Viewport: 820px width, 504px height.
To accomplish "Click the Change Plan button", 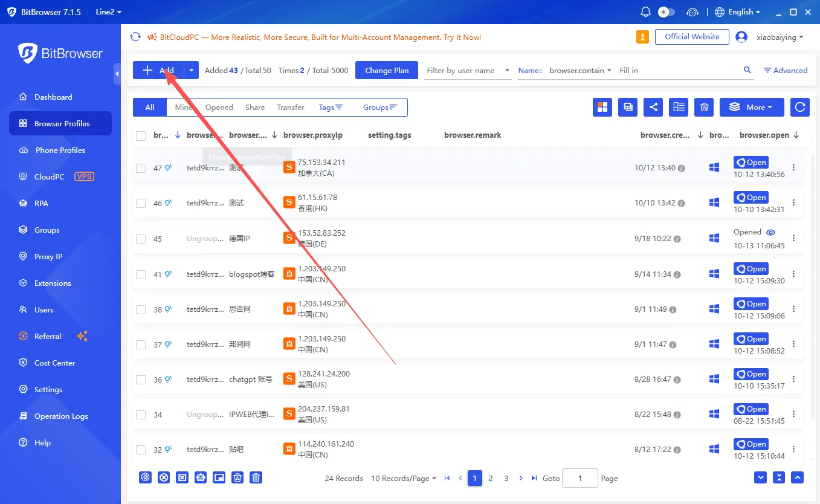I will click(387, 70).
